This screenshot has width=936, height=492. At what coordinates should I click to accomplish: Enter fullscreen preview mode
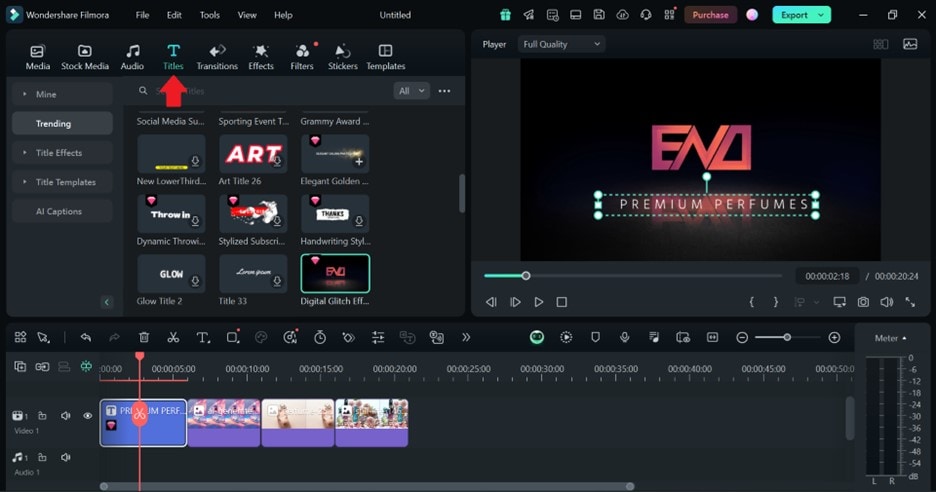tap(910, 302)
